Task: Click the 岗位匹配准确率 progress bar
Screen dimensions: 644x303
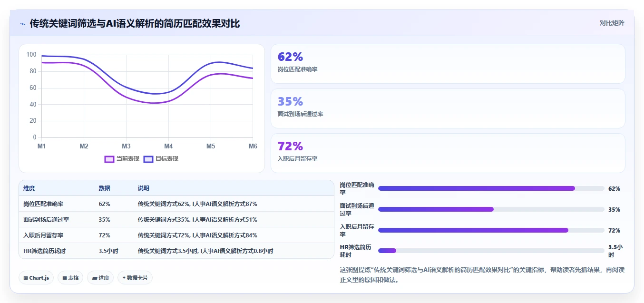Action: tap(491, 188)
